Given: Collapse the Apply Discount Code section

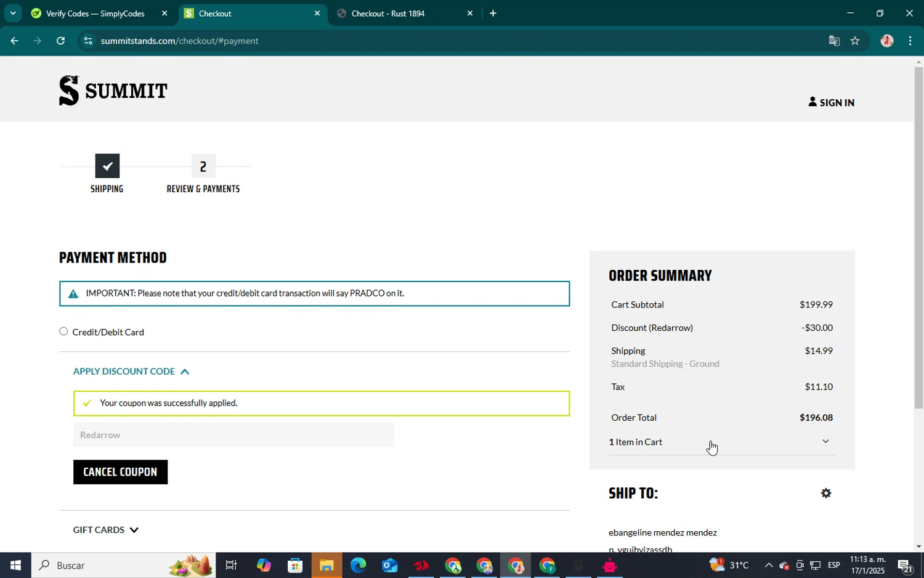Looking at the screenshot, I should 131,371.
